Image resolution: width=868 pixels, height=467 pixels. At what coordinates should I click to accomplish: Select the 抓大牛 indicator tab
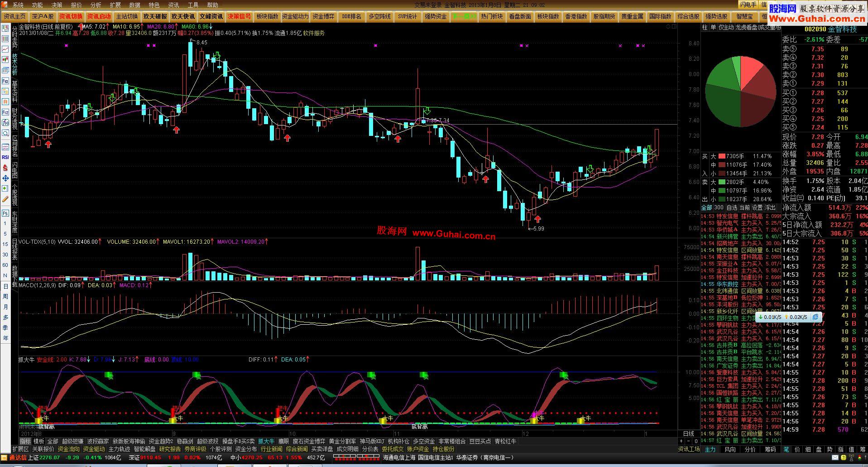pyautogui.click(x=266, y=441)
